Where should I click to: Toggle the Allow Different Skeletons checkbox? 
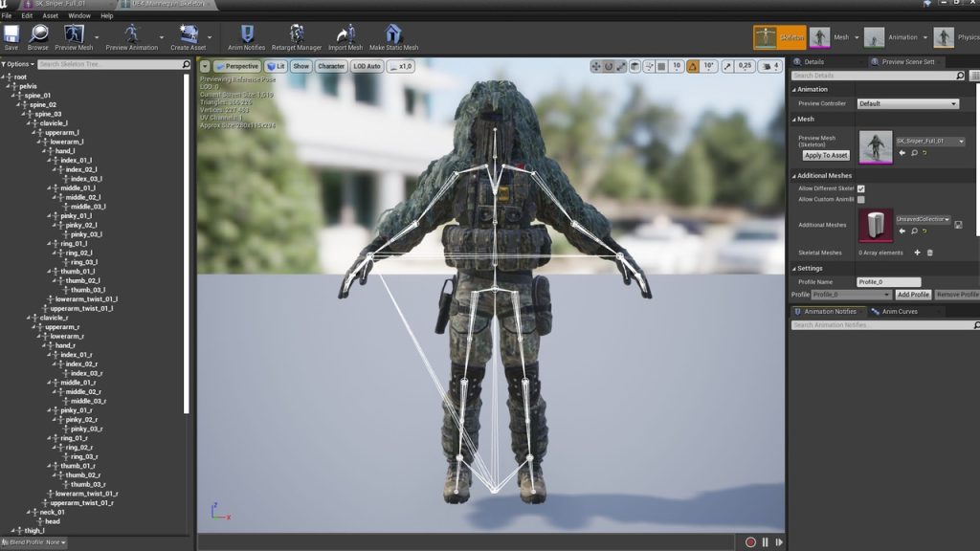pyautogui.click(x=861, y=188)
